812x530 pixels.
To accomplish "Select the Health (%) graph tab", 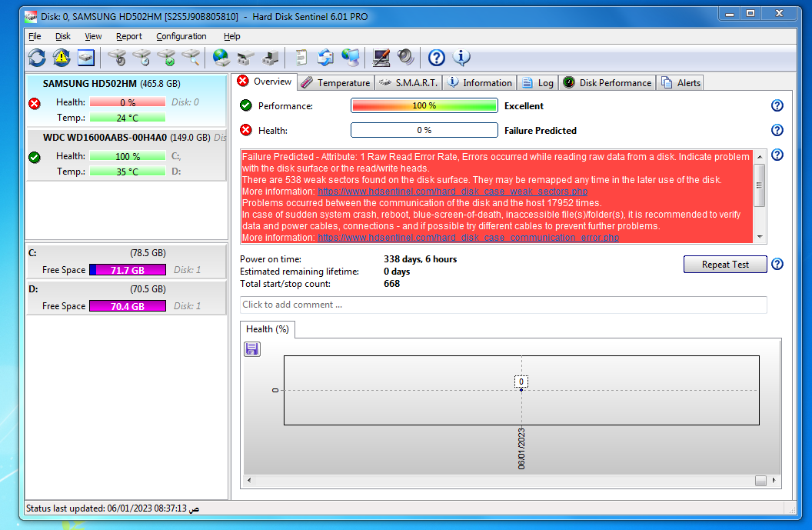I will point(268,329).
